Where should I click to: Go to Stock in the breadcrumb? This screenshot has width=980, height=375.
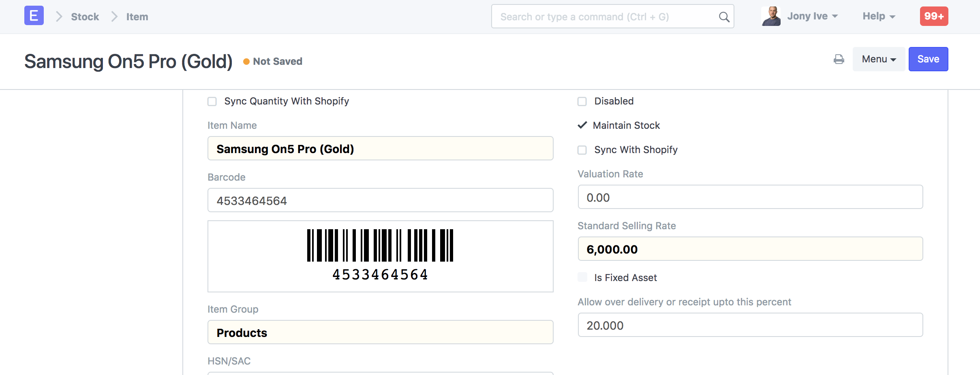coord(85,17)
